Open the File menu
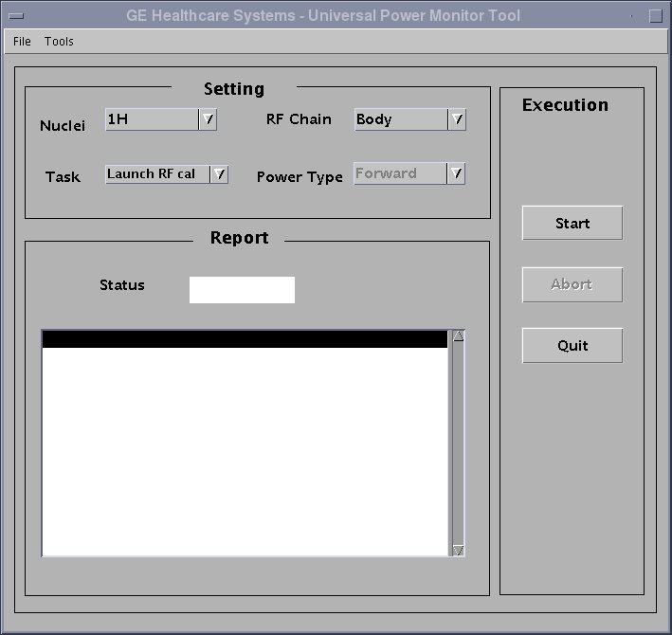This screenshot has height=635, width=672. [22, 42]
